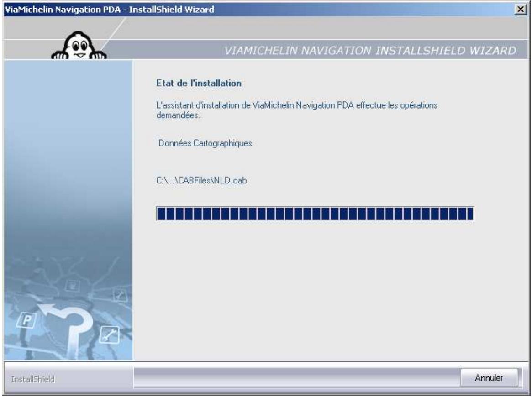Click the Michelin Man mascot logo
532x397 pixels.
pyautogui.click(x=79, y=46)
